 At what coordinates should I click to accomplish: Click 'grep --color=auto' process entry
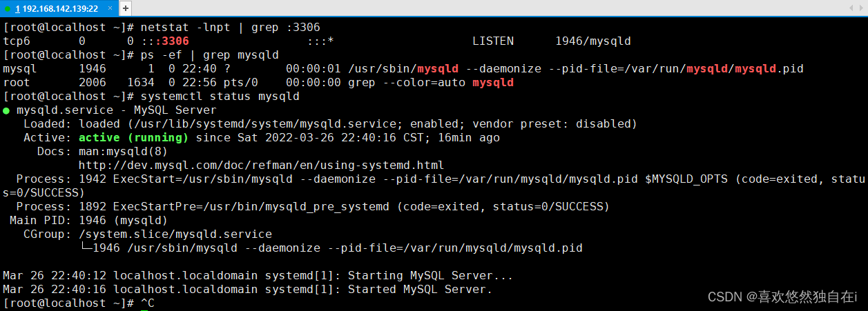410,83
